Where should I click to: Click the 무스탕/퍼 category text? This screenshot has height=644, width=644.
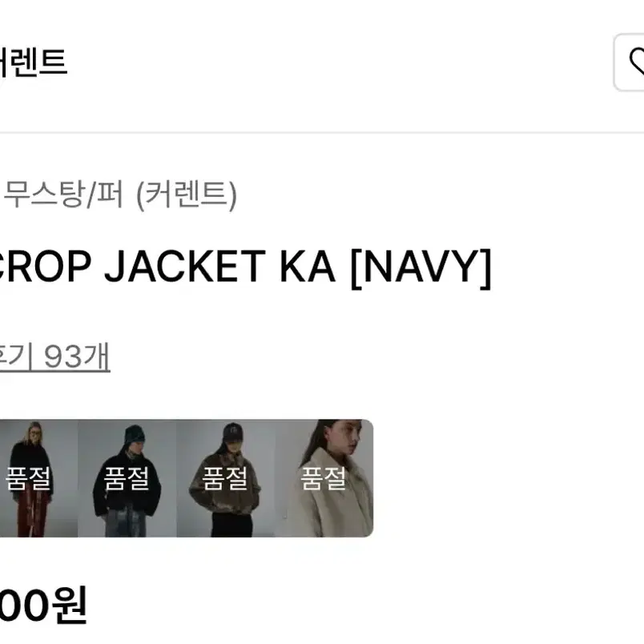coord(63,195)
